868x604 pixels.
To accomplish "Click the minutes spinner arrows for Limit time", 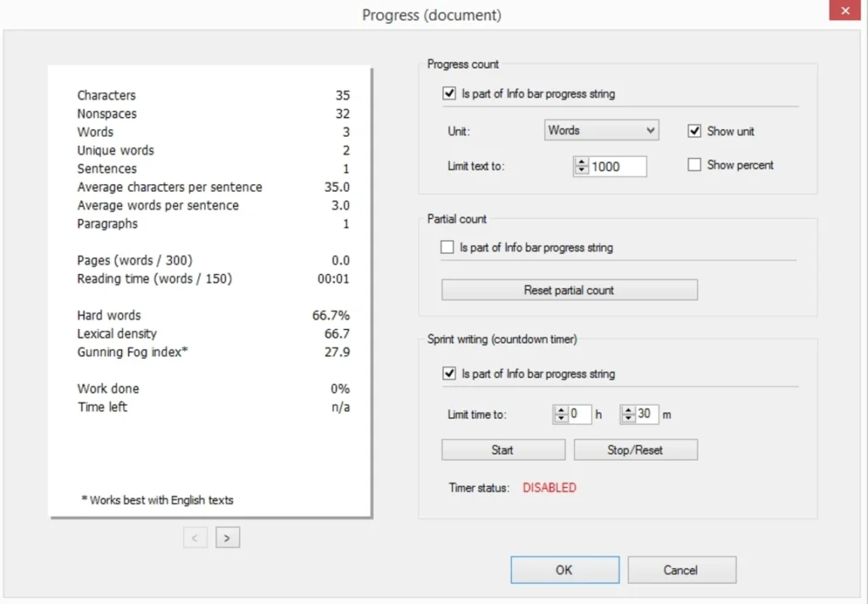I will [x=628, y=414].
